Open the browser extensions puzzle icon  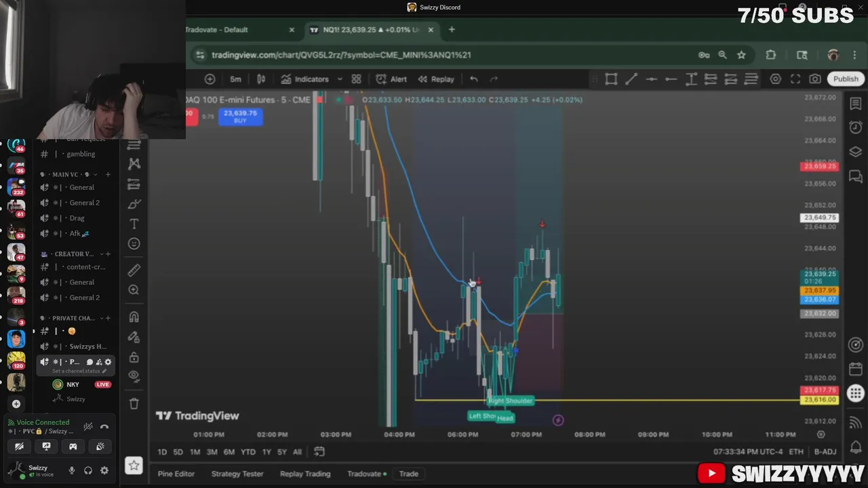771,55
